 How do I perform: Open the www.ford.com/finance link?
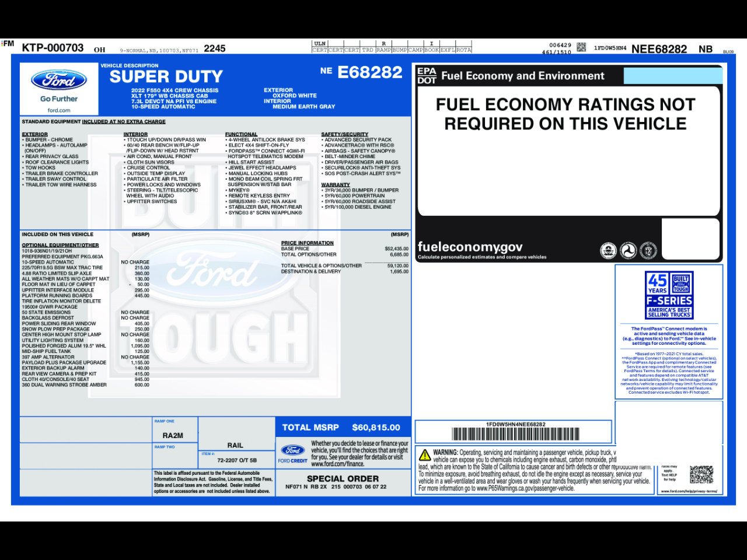tap(337, 464)
